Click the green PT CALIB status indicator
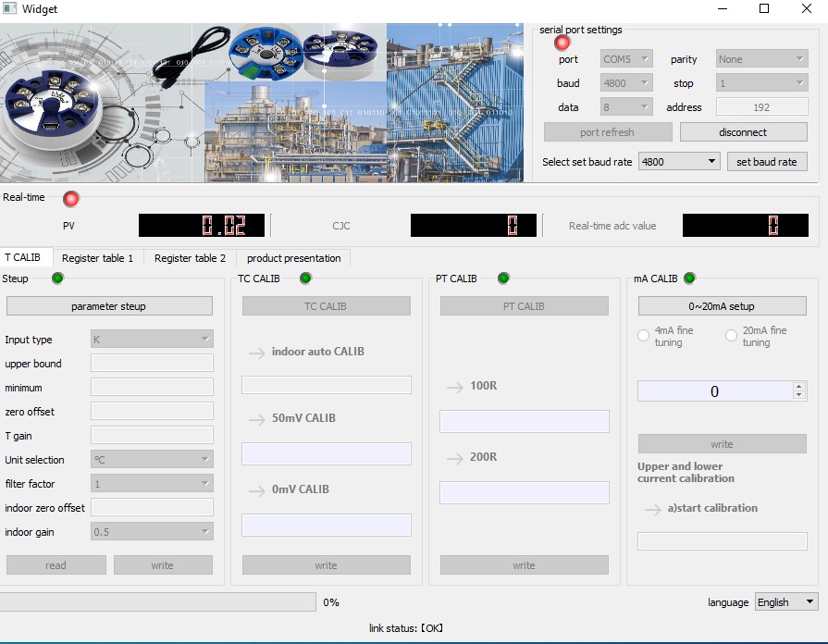 coord(503,278)
